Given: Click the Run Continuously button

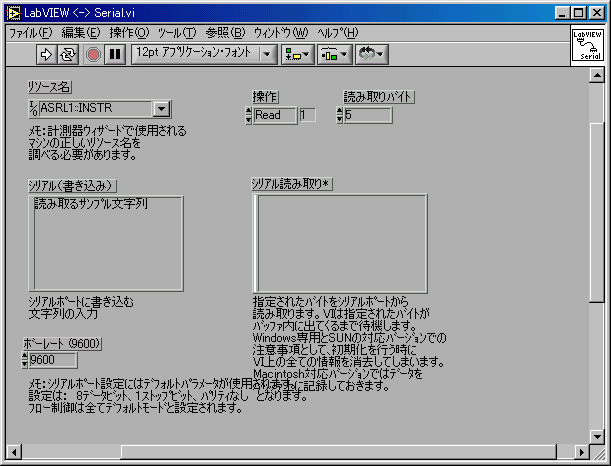Looking at the screenshot, I should click(x=68, y=54).
